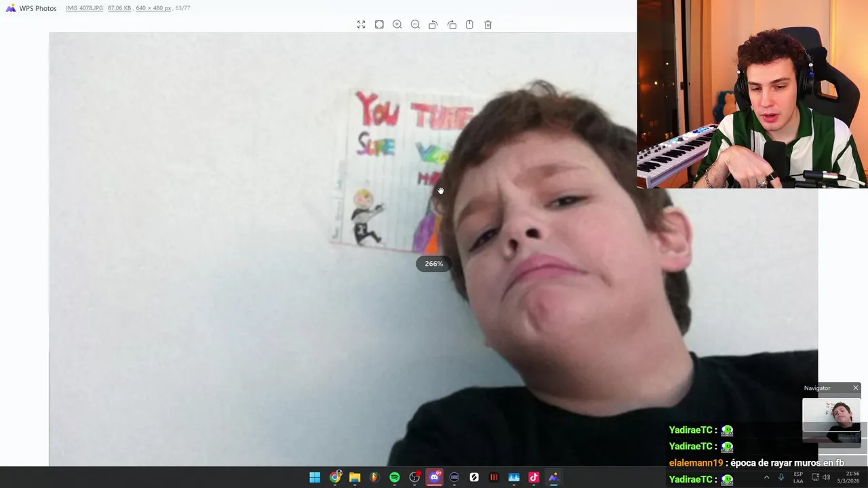Close the Navigator panel
868x488 pixels.
click(856, 388)
